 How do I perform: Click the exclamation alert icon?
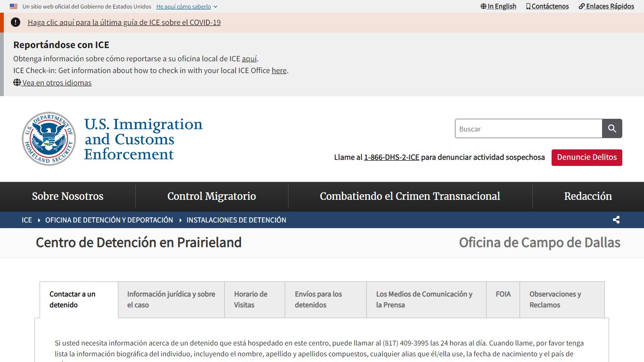point(16,22)
